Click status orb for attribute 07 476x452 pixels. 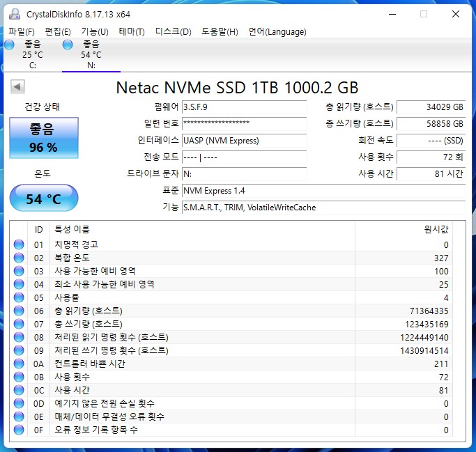point(19,324)
